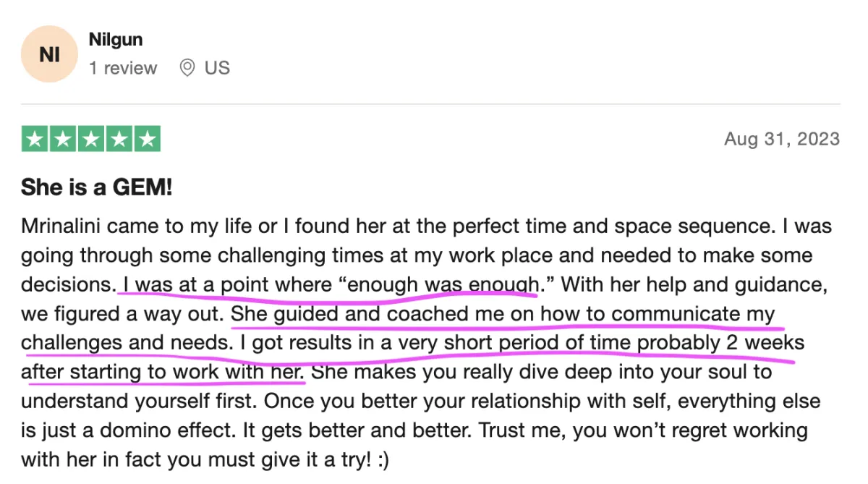Click the second green rating star
The image size is (868, 484).
point(63,139)
